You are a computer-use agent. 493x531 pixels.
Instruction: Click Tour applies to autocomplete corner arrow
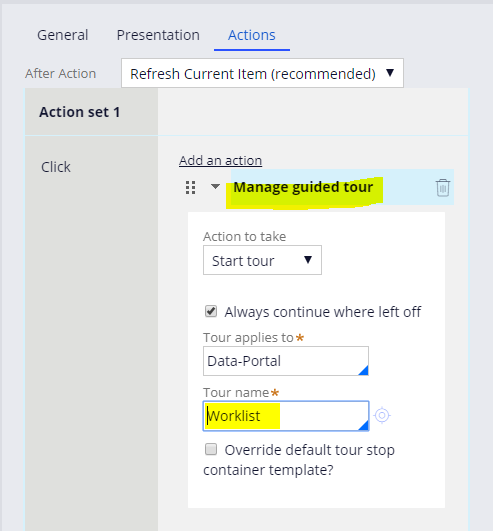363,370
